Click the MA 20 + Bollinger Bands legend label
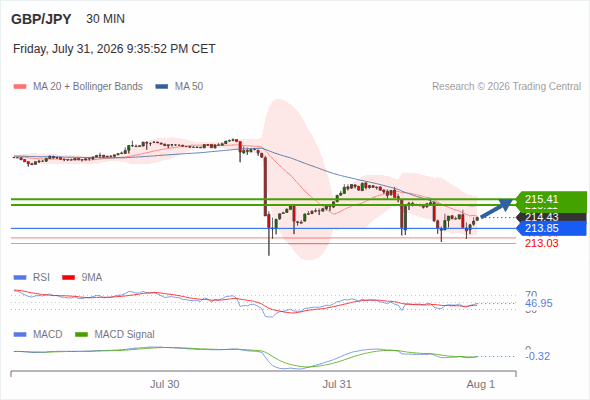Image resolution: width=590 pixels, height=400 pixels. (88, 87)
